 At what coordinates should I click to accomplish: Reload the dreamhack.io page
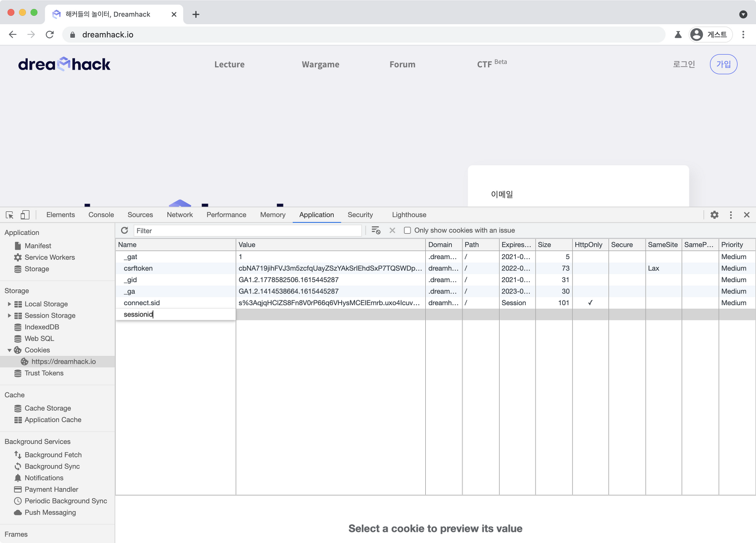click(50, 34)
